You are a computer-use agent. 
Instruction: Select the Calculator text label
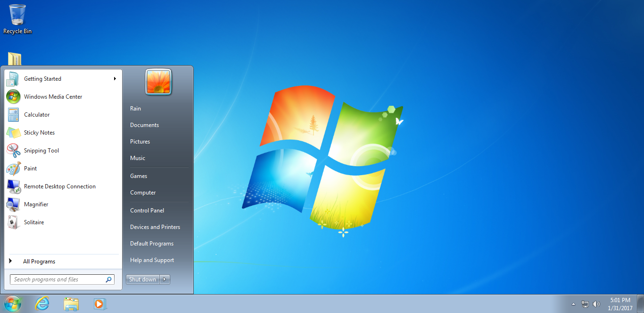(x=37, y=115)
